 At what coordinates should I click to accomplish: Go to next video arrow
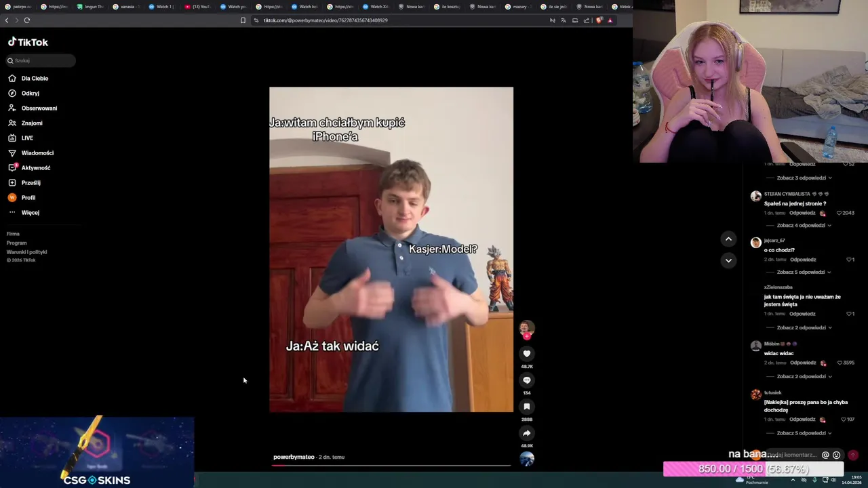(x=728, y=260)
